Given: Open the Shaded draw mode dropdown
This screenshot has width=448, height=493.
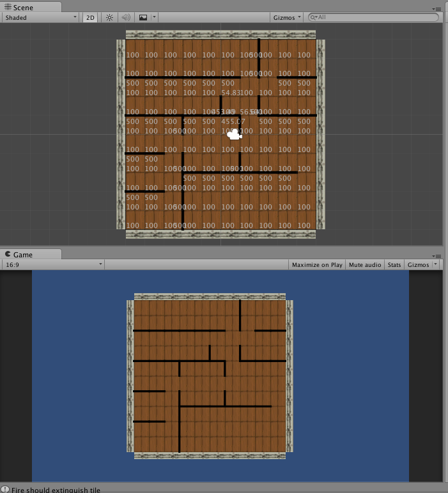Looking at the screenshot, I should tap(40, 18).
